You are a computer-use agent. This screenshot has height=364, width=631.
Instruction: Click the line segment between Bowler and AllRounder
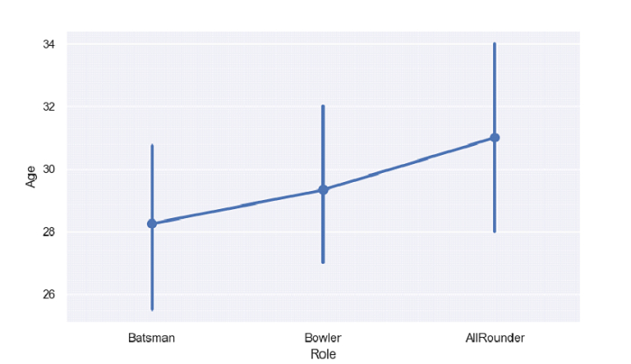tap(408, 164)
